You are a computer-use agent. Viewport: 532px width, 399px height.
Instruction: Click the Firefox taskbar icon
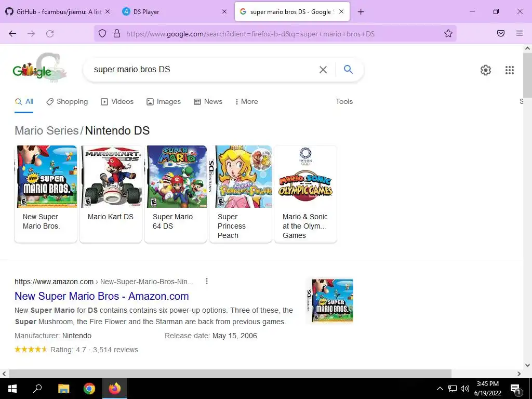pyautogui.click(x=115, y=389)
